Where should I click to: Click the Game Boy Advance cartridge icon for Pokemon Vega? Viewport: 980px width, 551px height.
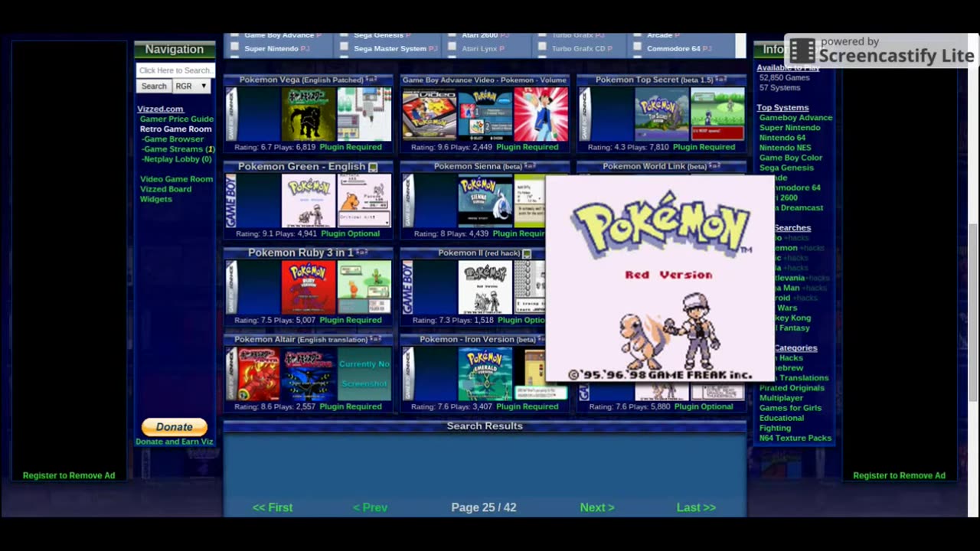pyautogui.click(x=232, y=114)
